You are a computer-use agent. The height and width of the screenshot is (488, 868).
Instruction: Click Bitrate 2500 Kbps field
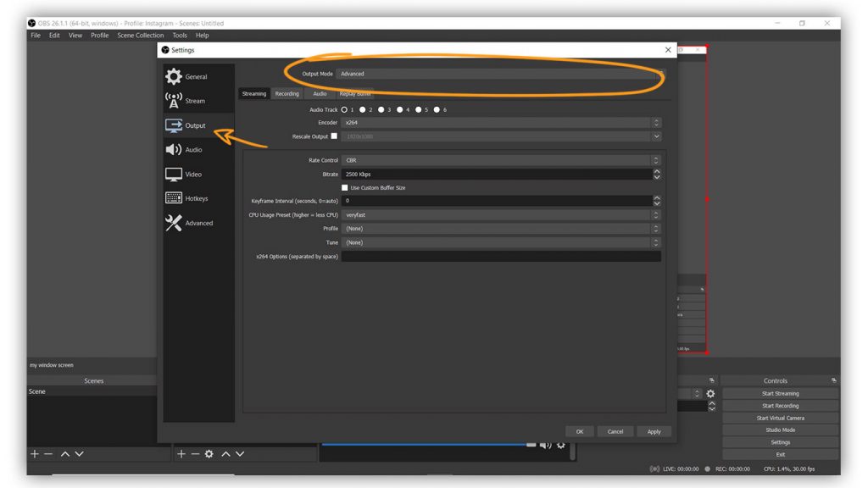[497, 174]
